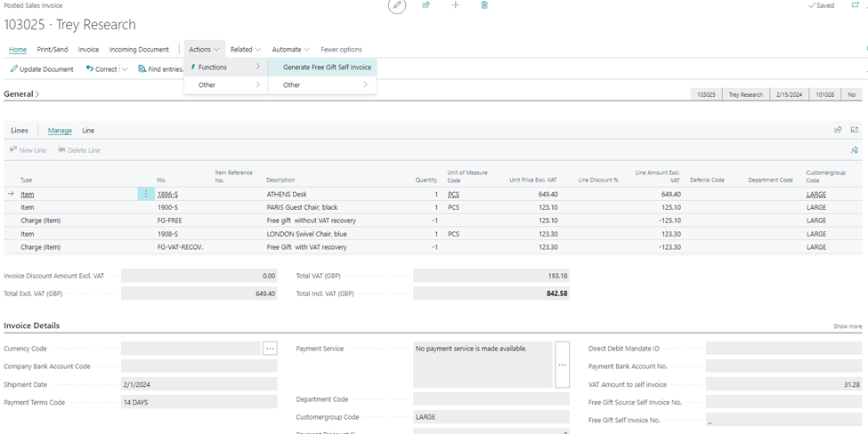Image resolution: width=868 pixels, height=434 pixels.
Task: Click Free Gift with VAT recovery cell
Action: coord(306,247)
